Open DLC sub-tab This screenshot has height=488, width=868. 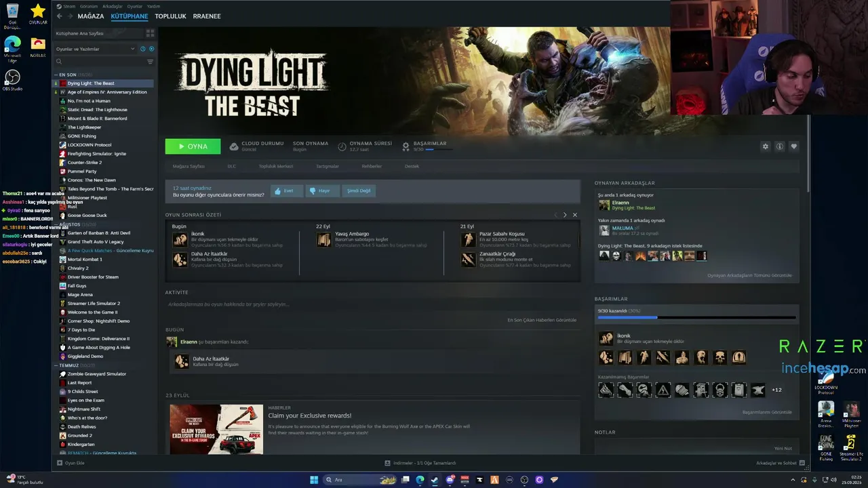(x=232, y=166)
